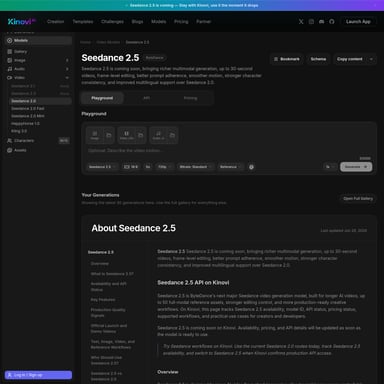Click the Assets sidebar icon
The image size is (384, 384).
[10, 150]
